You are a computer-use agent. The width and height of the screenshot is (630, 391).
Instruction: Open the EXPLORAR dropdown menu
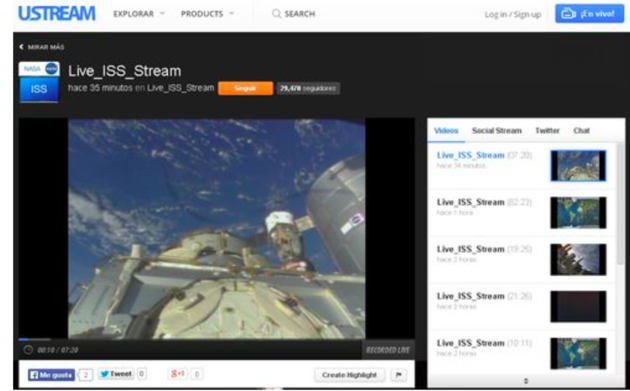139,14
